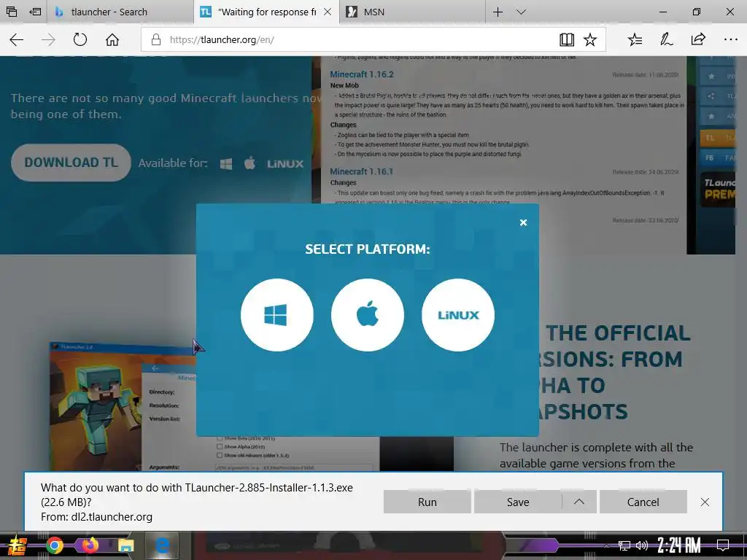The image size is (747, 560).
Task: Show tab previews chevron
Action: coord(521,12)
